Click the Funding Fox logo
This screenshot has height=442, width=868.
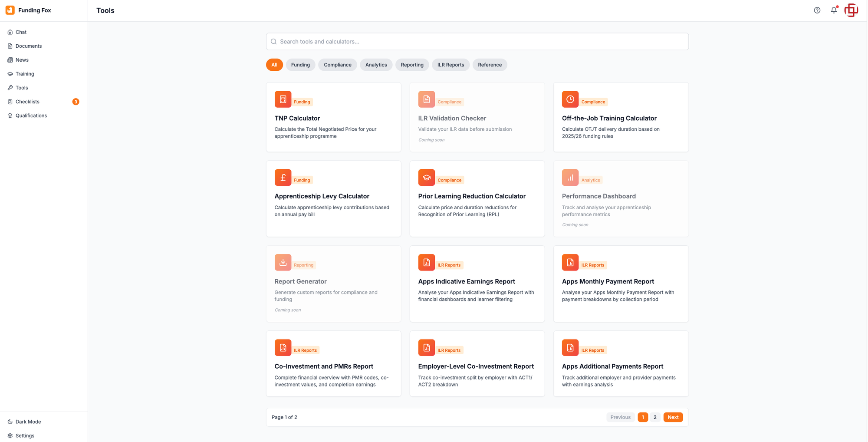click(10, 10)
